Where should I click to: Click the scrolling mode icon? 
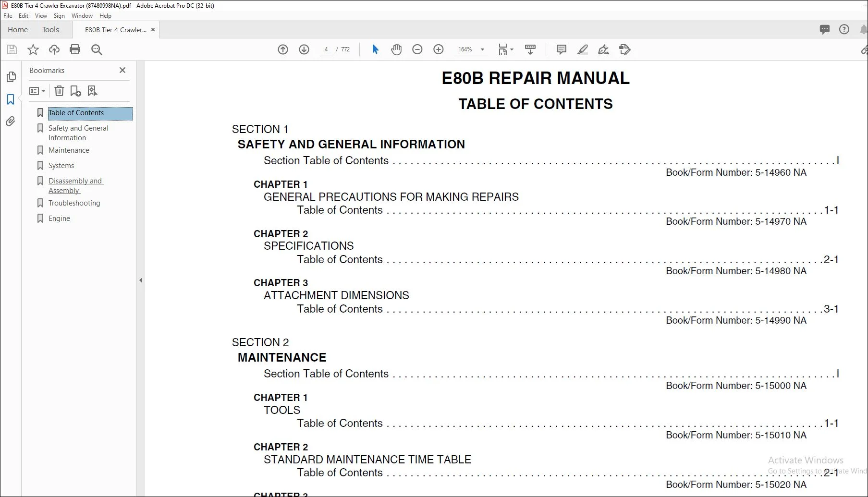coord(530,49)
